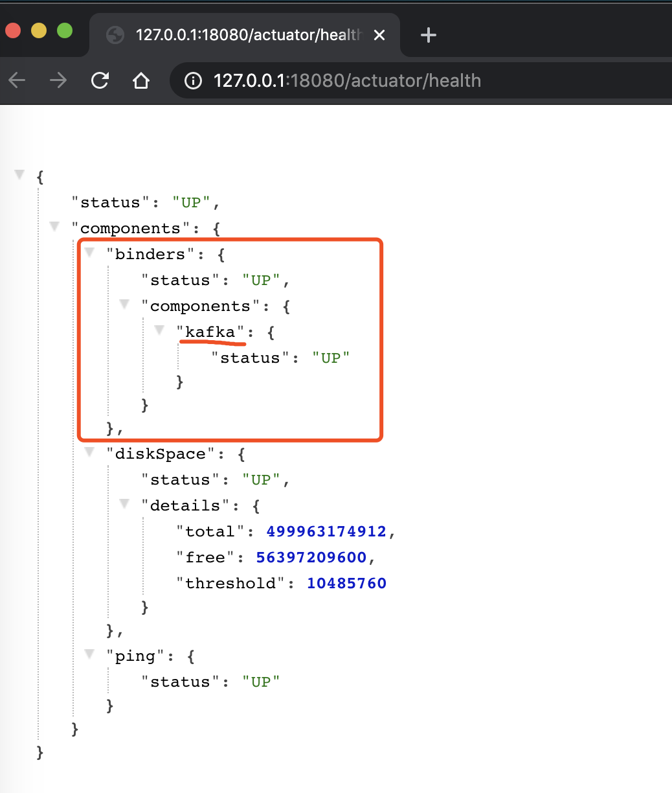Click the total value 499963174912

(x=326, y=531)
